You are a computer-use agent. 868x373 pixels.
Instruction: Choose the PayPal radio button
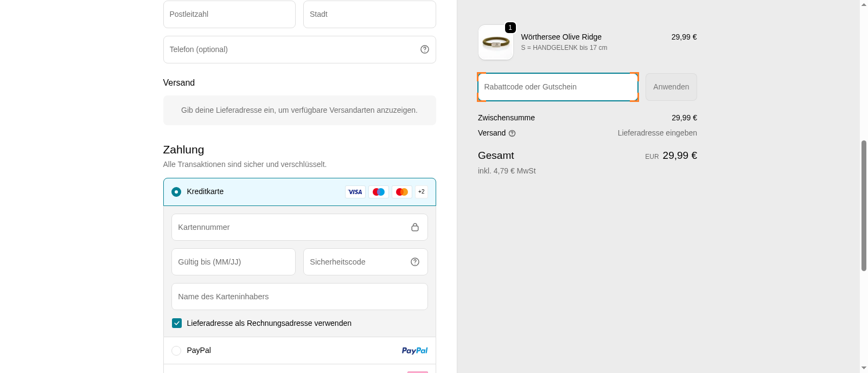[x=176, y=351]
